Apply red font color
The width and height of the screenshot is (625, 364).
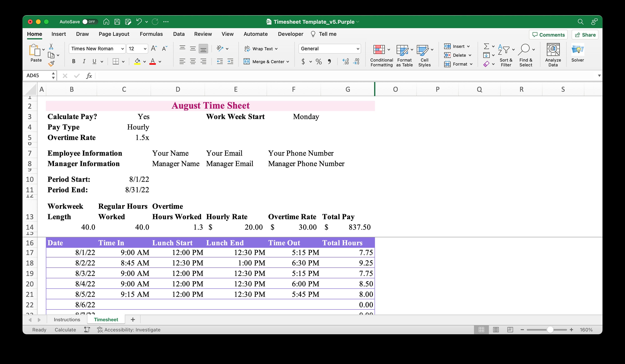tap(153, 61)
